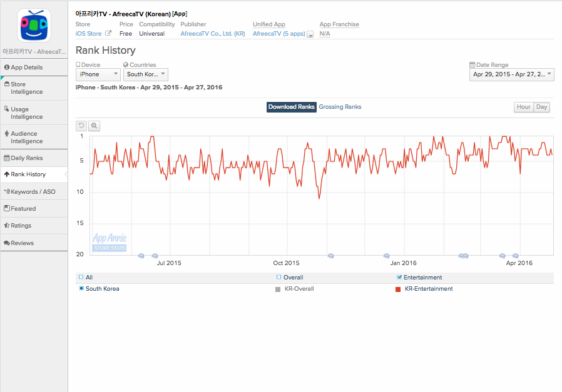Open Ratings page in sidebar
The image size is (562, 392).
(34, 226)
